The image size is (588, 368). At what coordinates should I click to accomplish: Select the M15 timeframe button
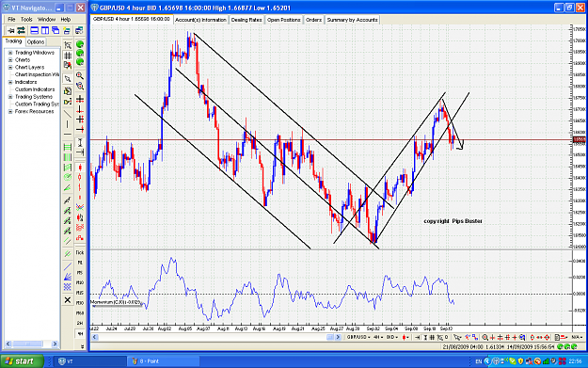click(x=80, y=293)
